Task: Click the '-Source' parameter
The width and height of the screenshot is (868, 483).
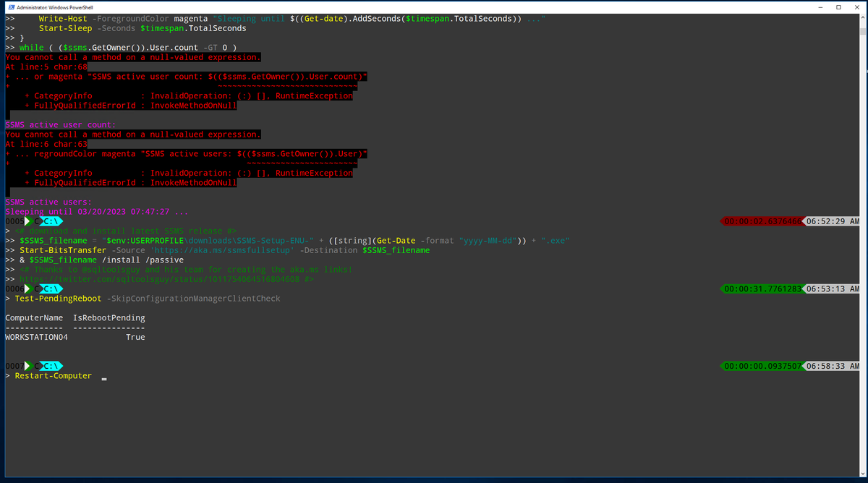Action: 128,250
